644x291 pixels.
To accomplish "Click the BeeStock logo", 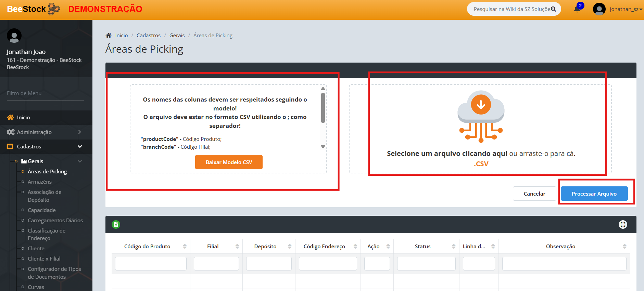I will click(33, 9).
